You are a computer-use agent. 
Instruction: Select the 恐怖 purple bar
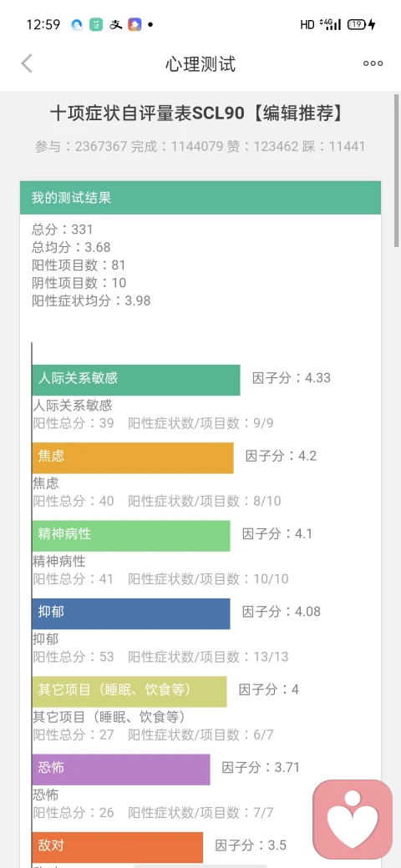tap(121, 770)
